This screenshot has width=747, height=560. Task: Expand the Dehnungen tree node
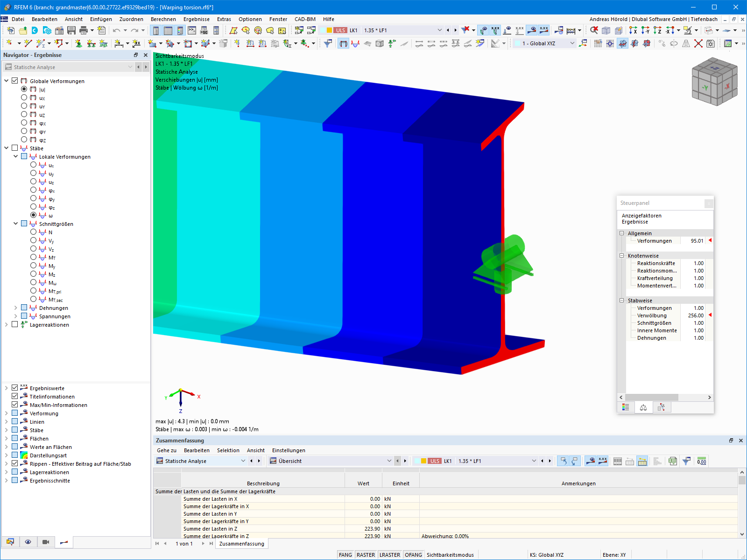click(x=15, y=308)
